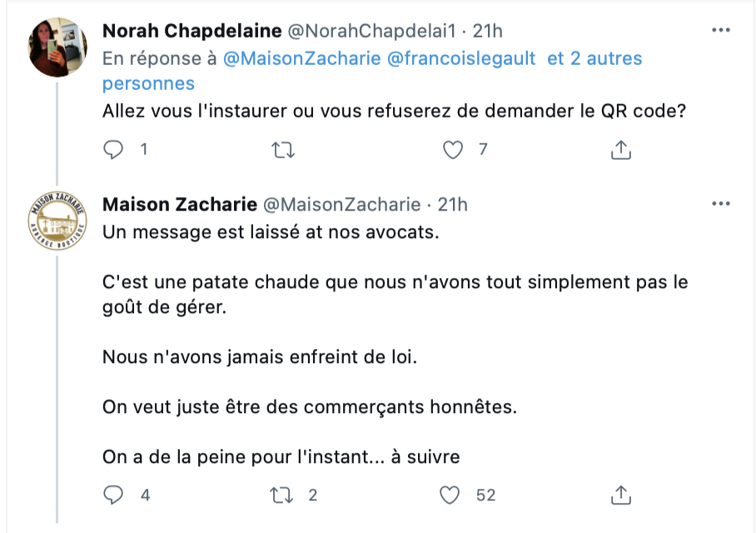Screen dimensions: 756x533
Task: Share Norah Chapdelaine's tweet
Action: [x=621, y=150]
